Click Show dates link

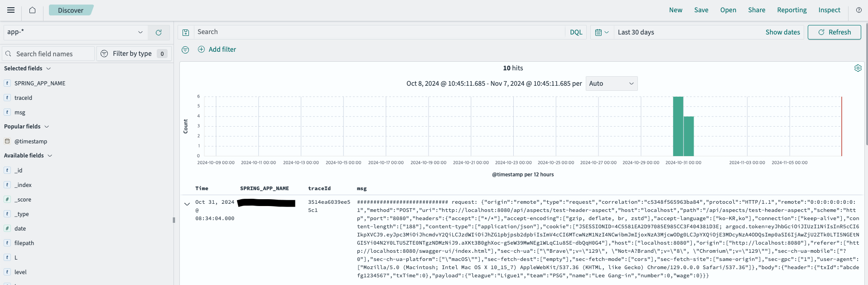[x=783, y=32]
